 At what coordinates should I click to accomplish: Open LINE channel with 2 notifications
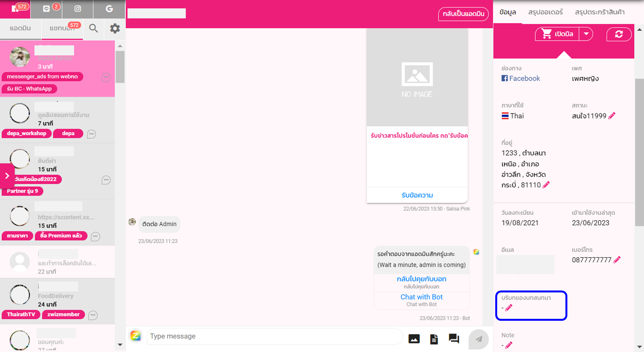[46, 9]
